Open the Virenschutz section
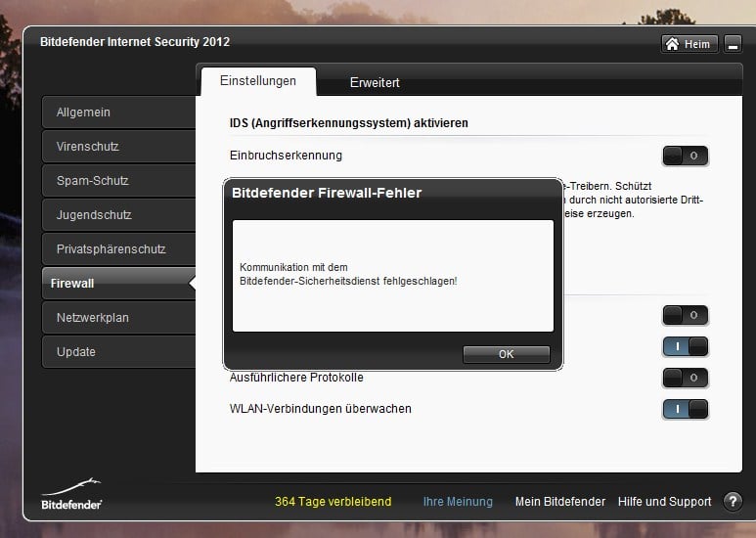Viewport: 756px width, 538px height. pos(118,147)
